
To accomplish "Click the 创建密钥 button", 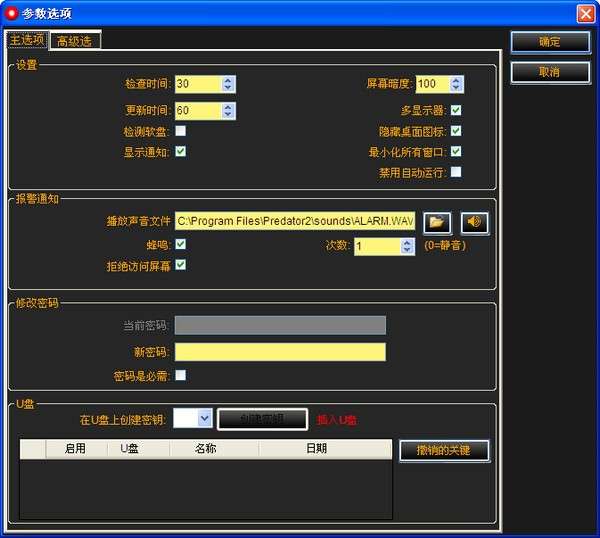I will [262, 419].
